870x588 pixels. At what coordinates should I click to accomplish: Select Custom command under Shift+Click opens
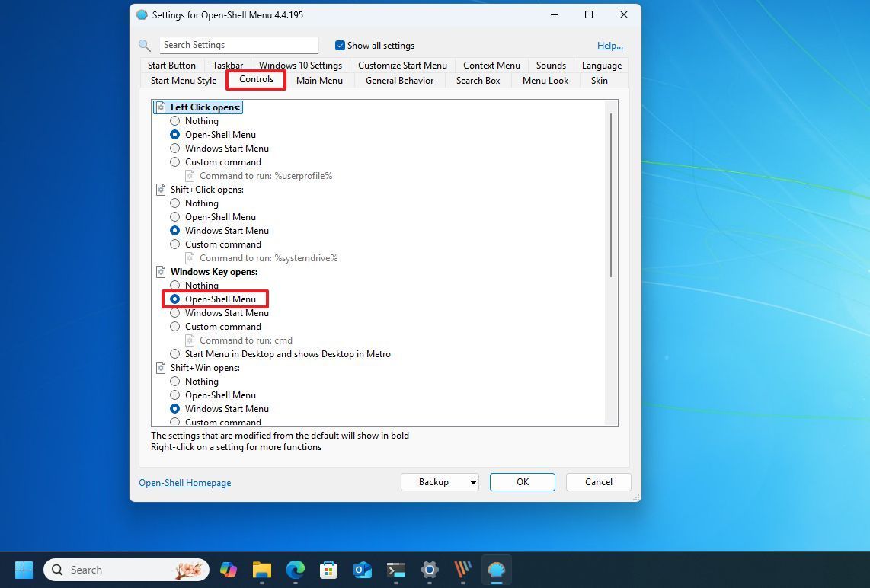175,244
